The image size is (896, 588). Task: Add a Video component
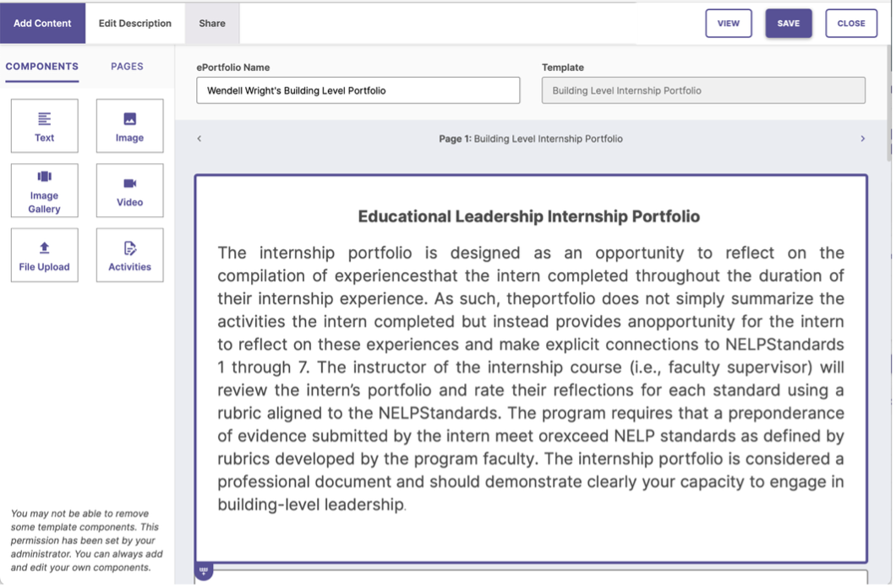point(129,190)
